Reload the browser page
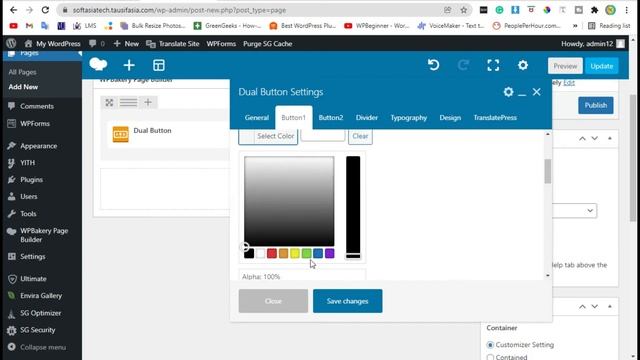Image resolution: width=640 pixels, height=360 pixels. pyautogui.click(x=45, y=10)
